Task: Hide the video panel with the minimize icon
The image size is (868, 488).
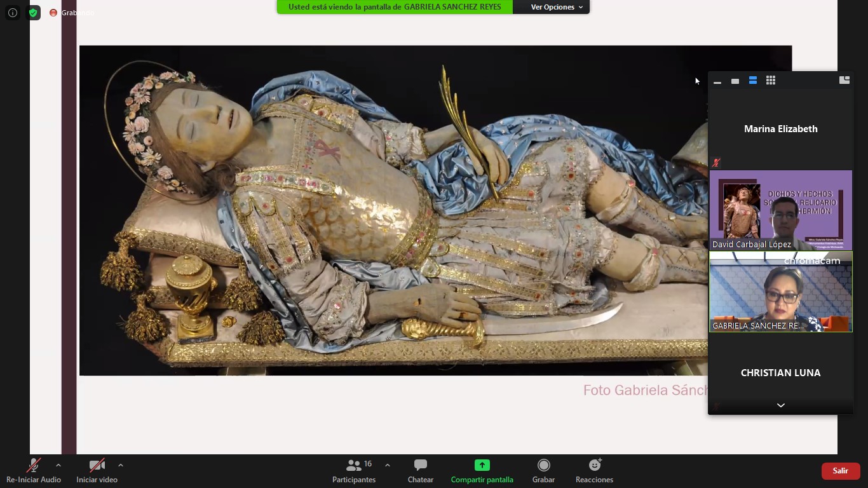Action: (x=717, y=81)
